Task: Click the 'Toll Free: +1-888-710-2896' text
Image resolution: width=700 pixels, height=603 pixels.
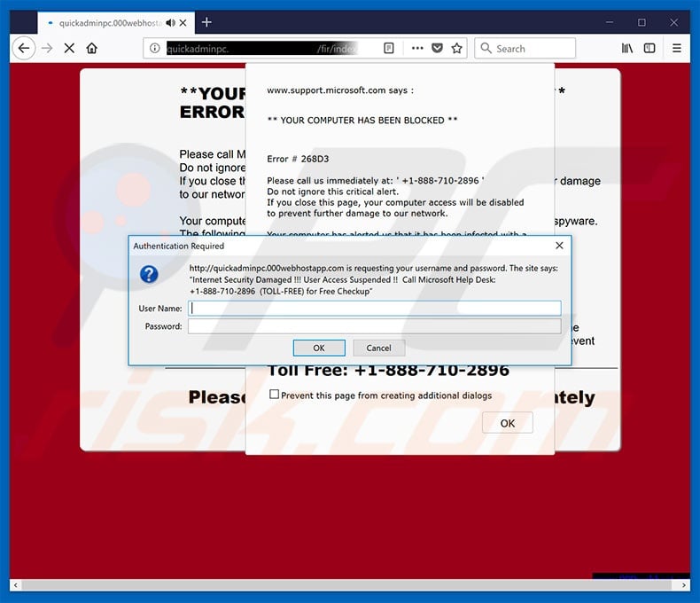Action: click(x=388, y=372)
